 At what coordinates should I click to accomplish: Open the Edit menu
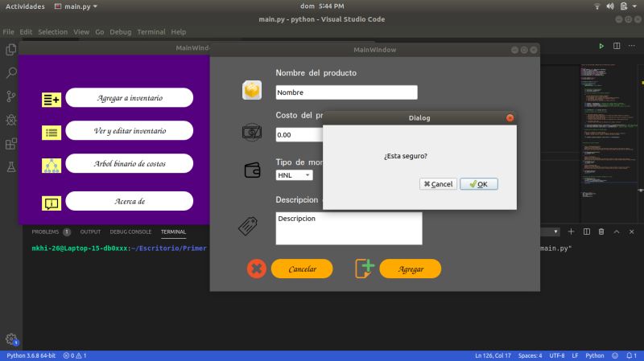tap(26, 32)
